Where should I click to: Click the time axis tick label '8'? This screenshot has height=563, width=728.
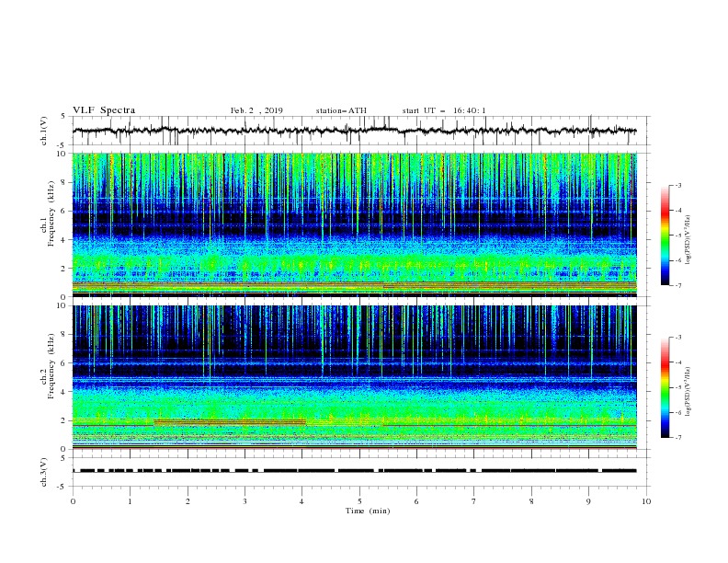(531, 501)
